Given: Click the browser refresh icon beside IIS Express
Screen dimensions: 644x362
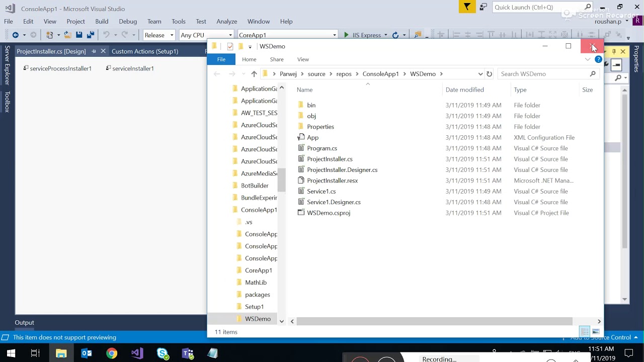Looking at the screenshot, I should point(395,35).
